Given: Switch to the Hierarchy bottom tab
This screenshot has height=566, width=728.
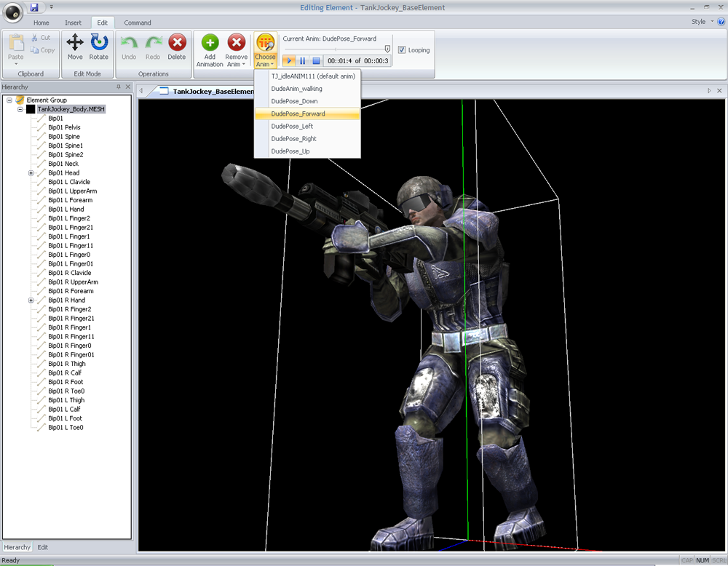Looking at the screenshot, I should 17,547.
